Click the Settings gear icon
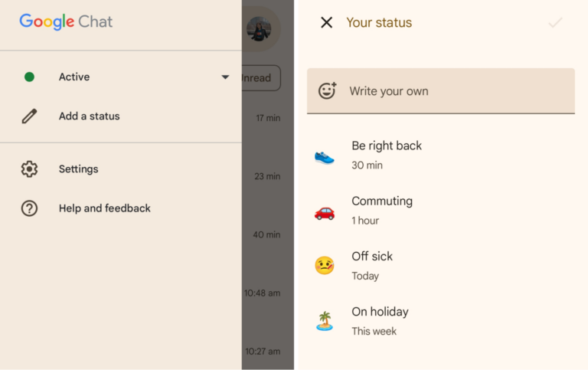 click(29, 169)
